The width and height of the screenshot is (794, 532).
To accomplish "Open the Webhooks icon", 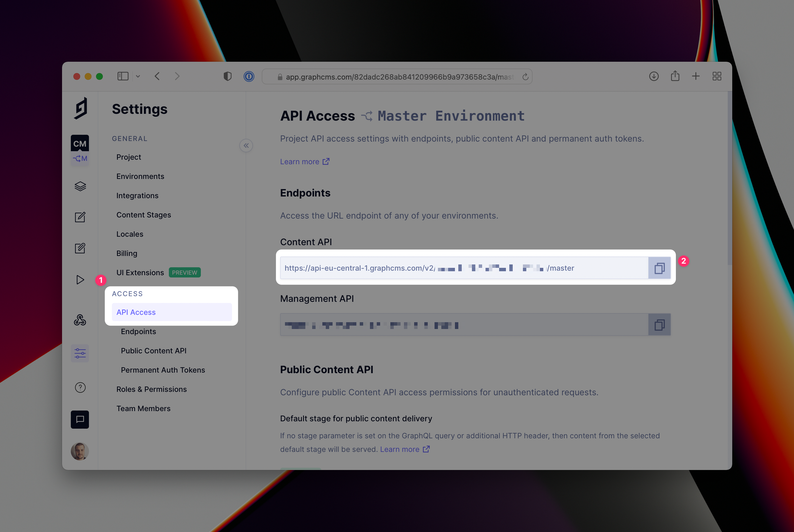I will (80, 320).
